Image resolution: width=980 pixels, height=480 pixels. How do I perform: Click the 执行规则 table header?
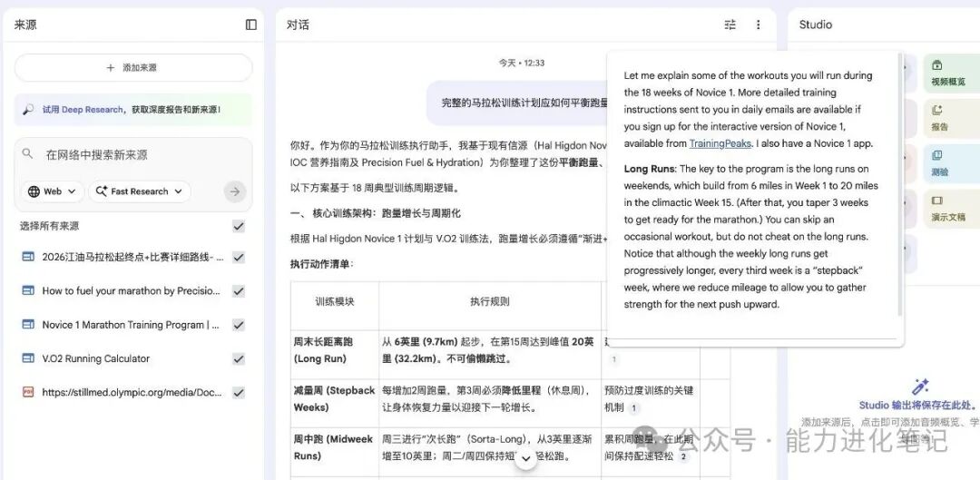pyautogui.click(x=490, y=301)
